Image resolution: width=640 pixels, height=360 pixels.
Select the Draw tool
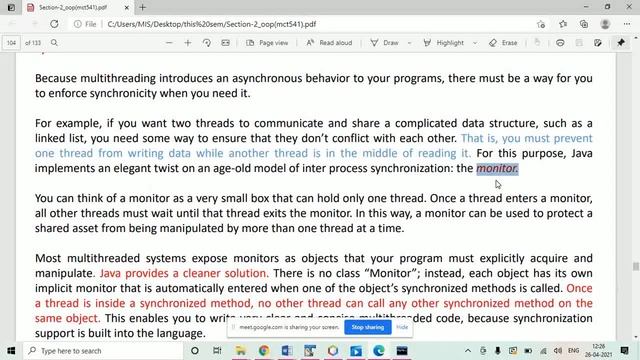[384, 42]
